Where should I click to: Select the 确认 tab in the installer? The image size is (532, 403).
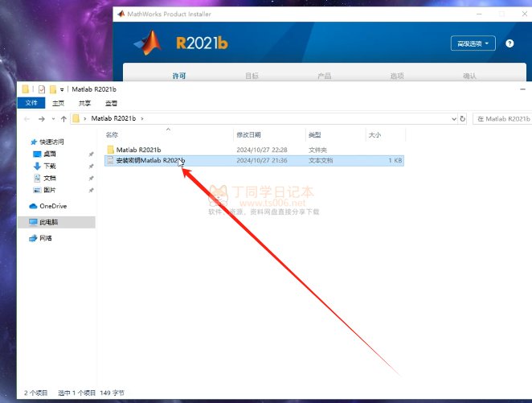469,76
